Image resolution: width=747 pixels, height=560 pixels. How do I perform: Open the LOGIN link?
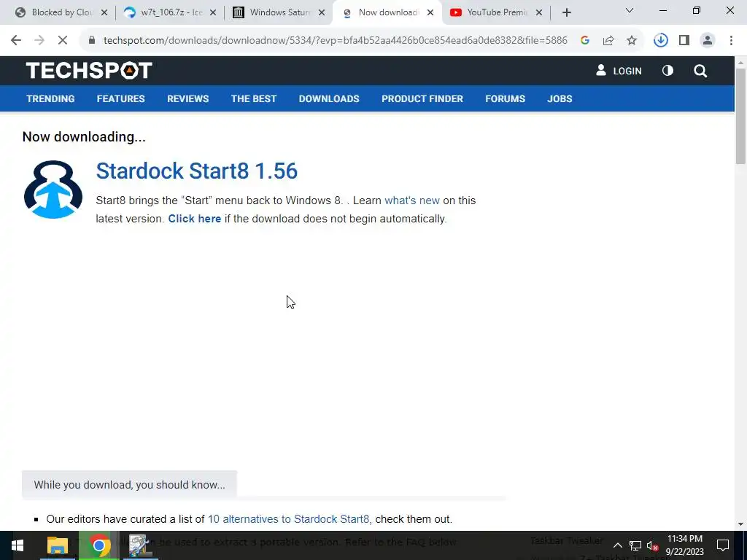(x=619, y=71)
